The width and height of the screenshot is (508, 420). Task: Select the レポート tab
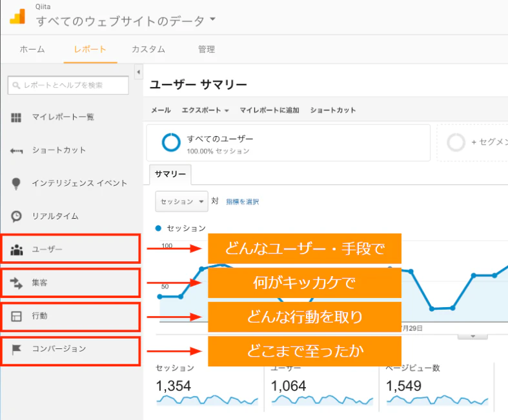point(90,49)
